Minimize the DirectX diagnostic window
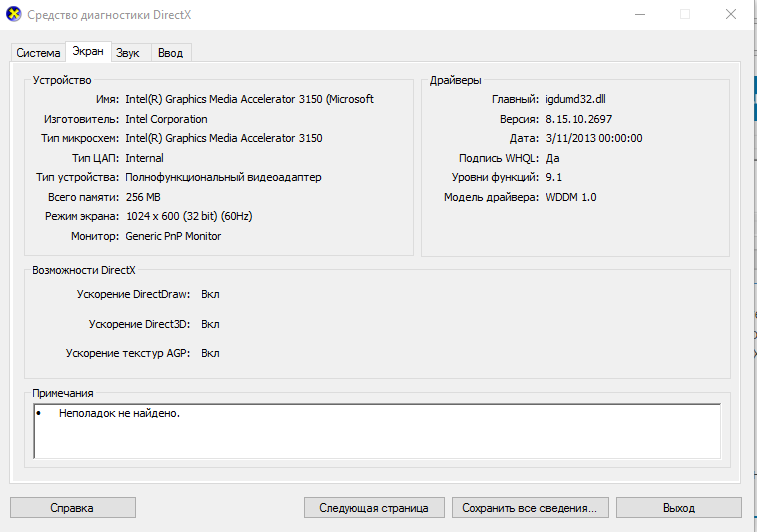The image size is (757, 532). point(639,15)
